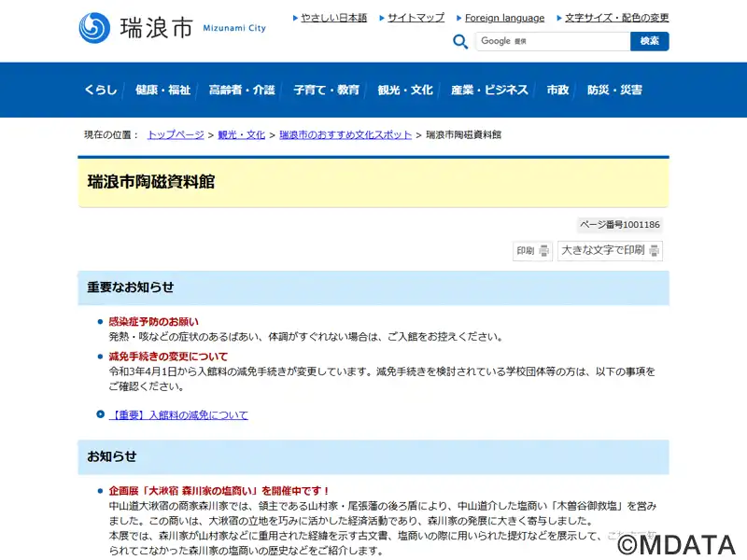747x560 pixels.
Task: Click the magnifying glass search icon
Action: [x=460, y=41]
